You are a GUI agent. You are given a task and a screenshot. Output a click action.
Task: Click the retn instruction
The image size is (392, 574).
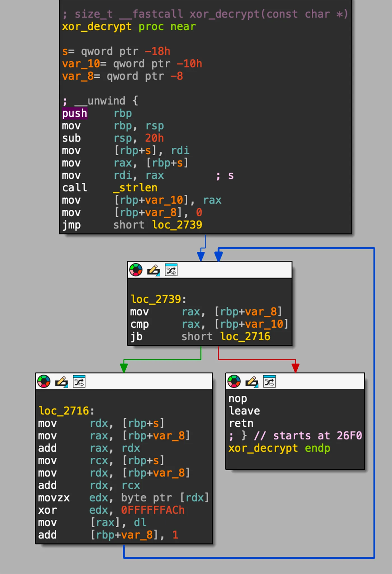241,423
